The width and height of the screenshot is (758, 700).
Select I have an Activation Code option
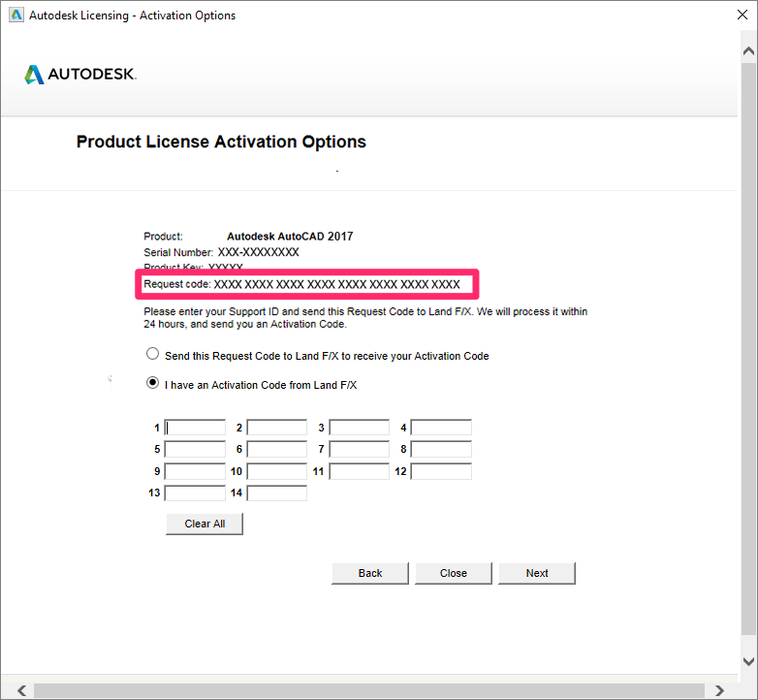152,383
